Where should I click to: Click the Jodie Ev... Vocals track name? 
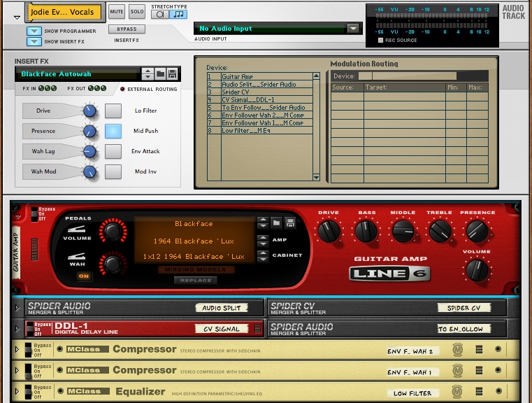[x=64, y=12]
